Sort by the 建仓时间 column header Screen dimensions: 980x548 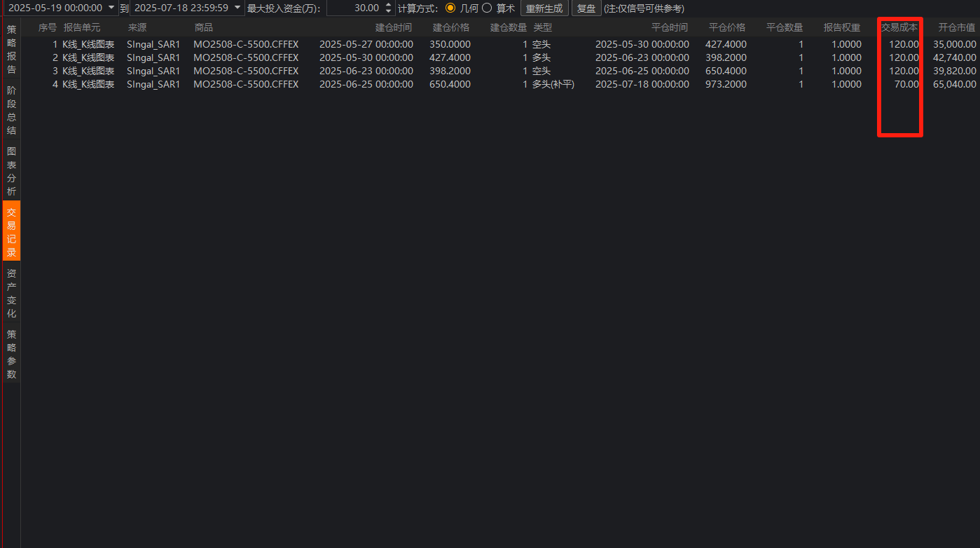(394, 27)
